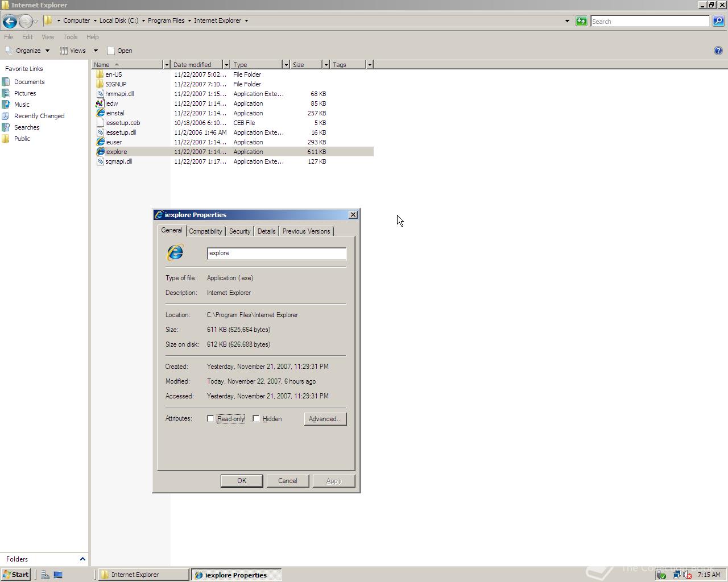728x582 pixels.
Task: Open the address bar history dropdown
Action: coord(567,21)
